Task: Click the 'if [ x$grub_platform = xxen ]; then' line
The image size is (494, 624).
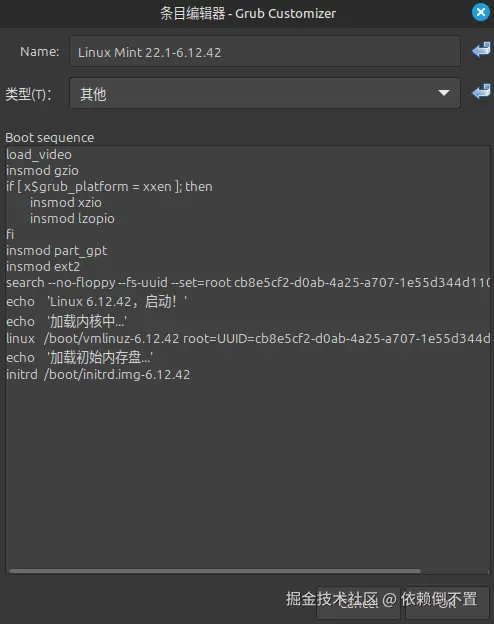Action: pos(109,187)
